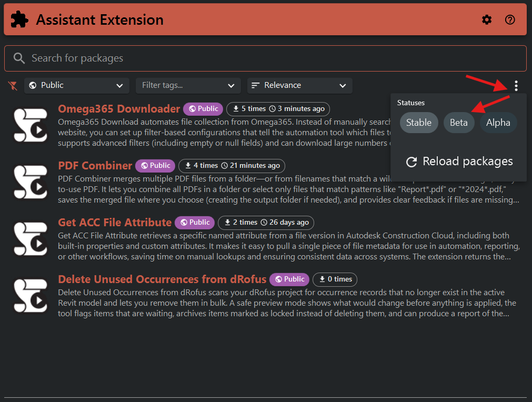Click the Delete Unused Occurrences package icon
Screen dimensions: 532x402
tap(30, 296)
